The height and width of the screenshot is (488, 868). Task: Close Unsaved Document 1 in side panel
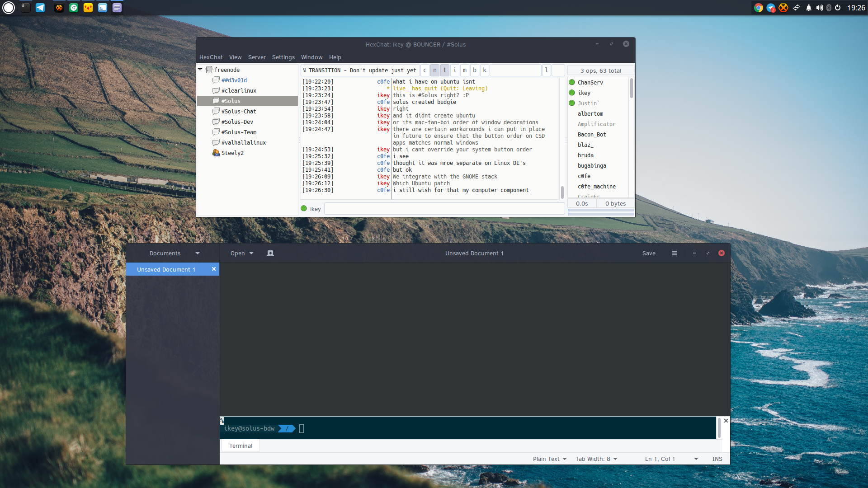coord(214,269)
